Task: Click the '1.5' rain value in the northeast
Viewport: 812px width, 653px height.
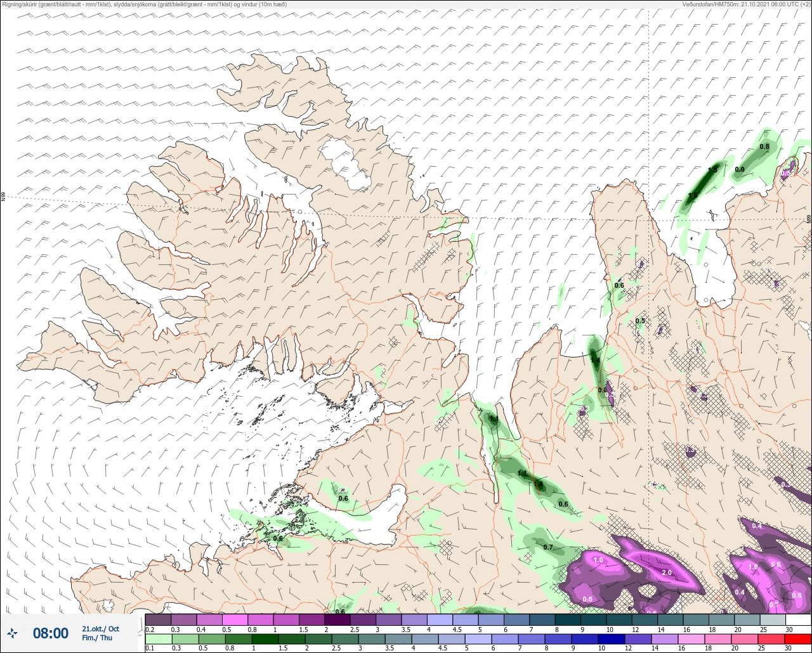Action: pyautogui.click(x=712, y=170)
